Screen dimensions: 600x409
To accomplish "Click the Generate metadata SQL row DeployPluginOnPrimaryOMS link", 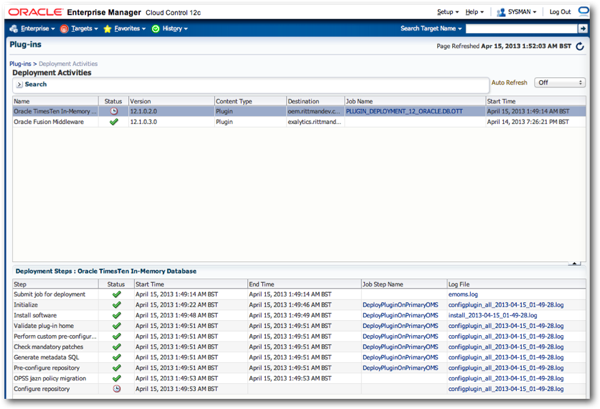I will [400, 357].
